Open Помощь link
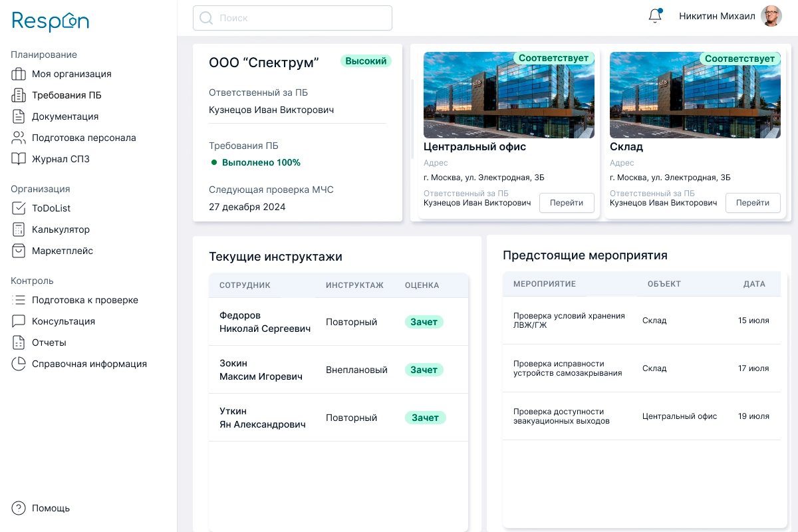 (x=51, y=508)
